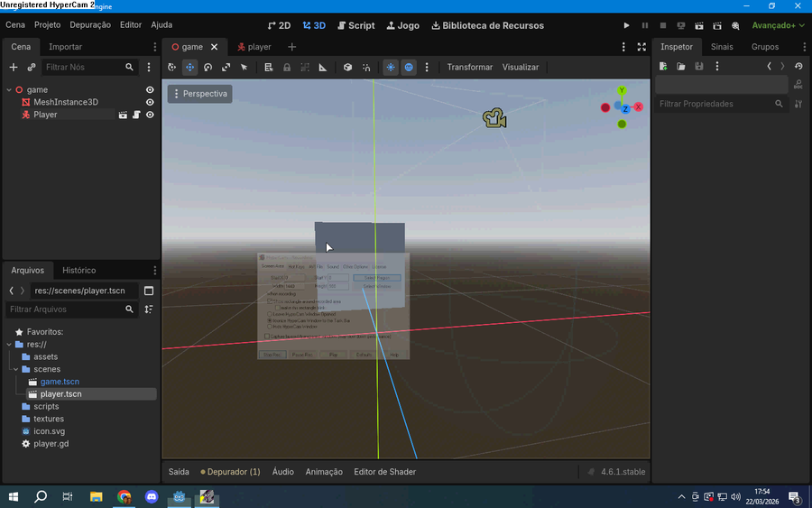The image size is (812, 508).
Task: Switch to the Script workspace
Action: [355, 25]
